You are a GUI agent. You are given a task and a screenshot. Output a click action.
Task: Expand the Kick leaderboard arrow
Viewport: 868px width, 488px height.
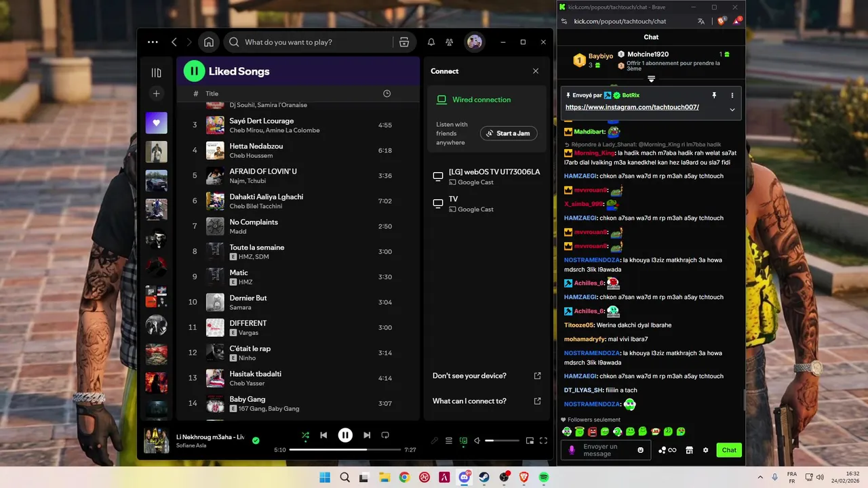point(651,79)
